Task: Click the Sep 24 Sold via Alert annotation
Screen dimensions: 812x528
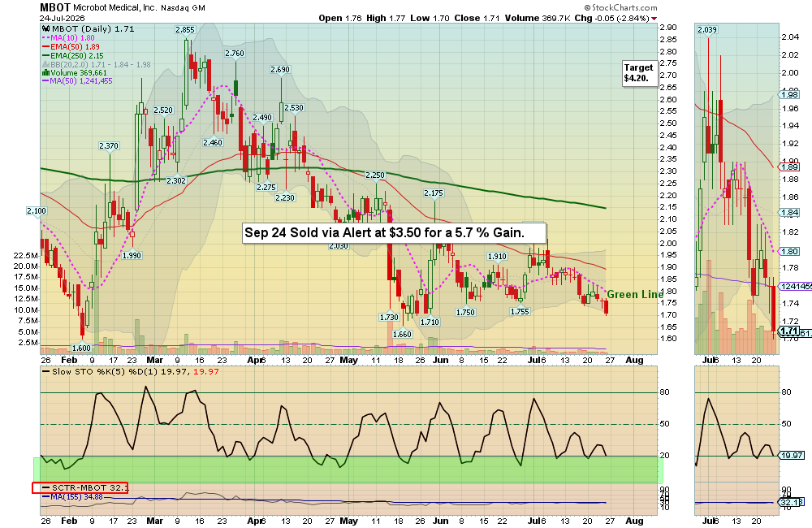Action: coord(394,233)
